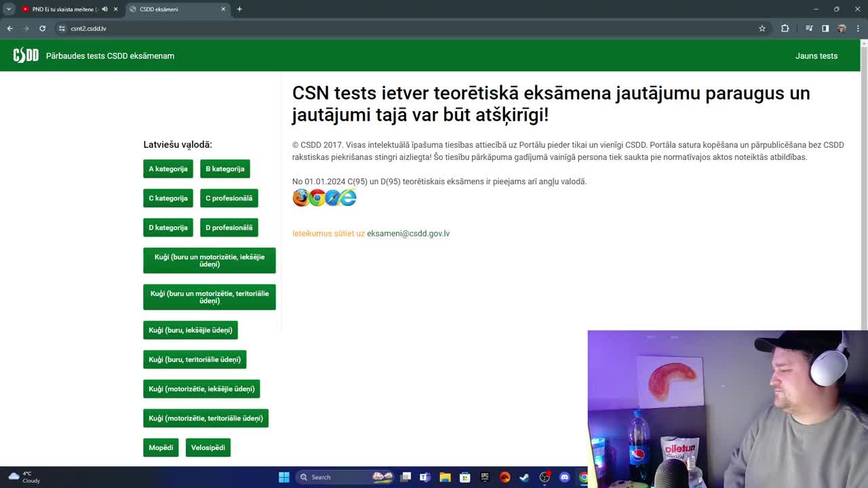
Task: Open Discord from the taskbar
Action: [x=564, y=477]
